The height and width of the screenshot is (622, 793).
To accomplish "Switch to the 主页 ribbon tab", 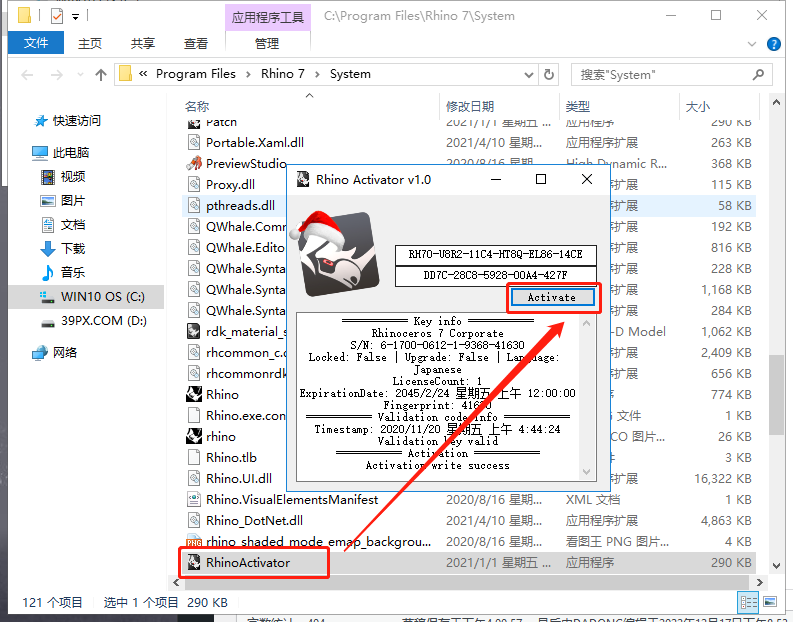I will [90, 43].
